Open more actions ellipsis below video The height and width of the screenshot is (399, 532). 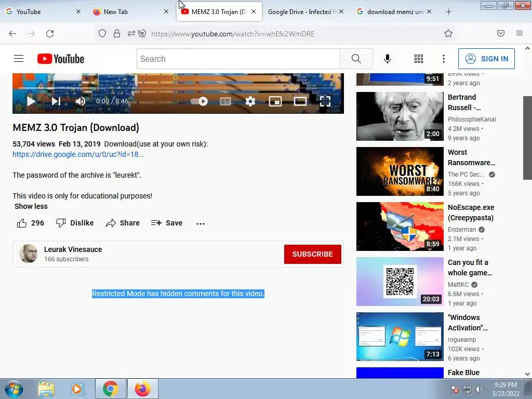tap(201, 223)
